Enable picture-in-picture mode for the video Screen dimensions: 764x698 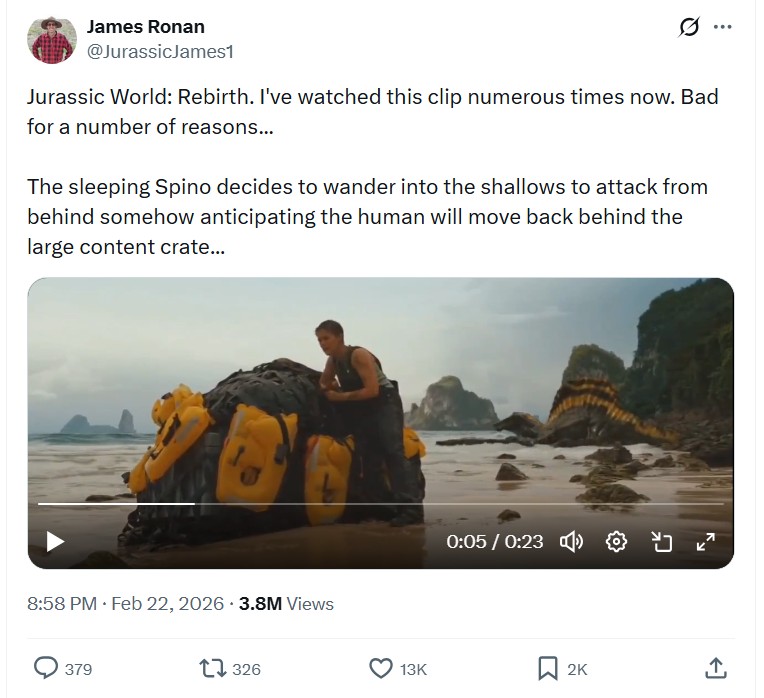pos(661,541)
